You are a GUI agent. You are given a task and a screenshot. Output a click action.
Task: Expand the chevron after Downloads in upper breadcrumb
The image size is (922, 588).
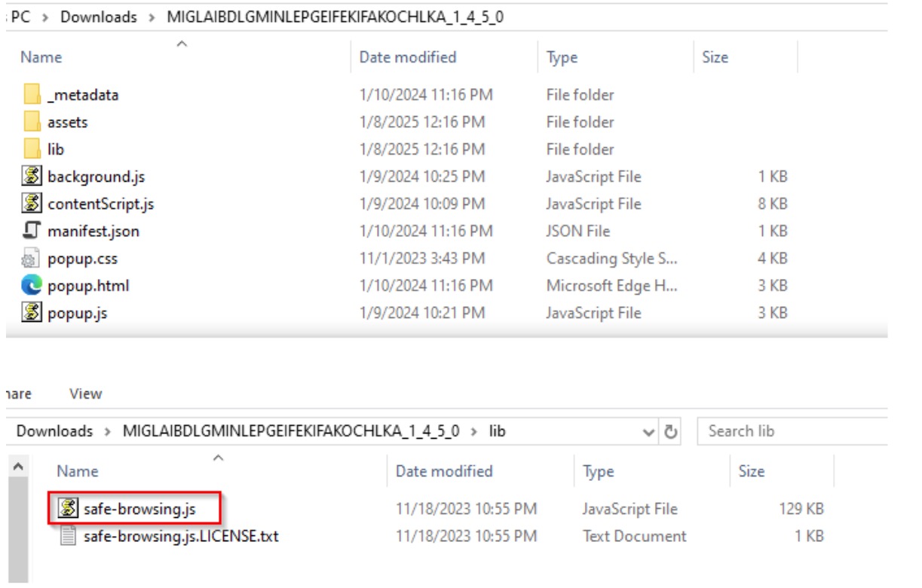tap(152, 17)
